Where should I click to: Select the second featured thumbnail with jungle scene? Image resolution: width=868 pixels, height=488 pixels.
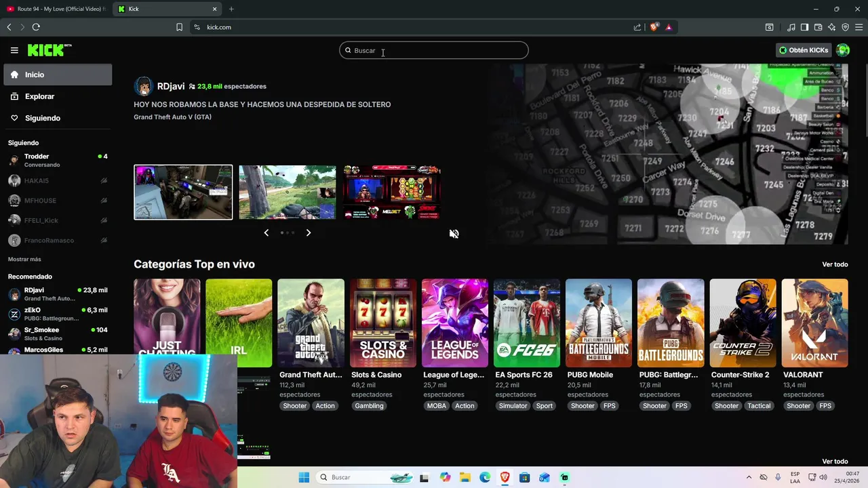click(288, 192)
